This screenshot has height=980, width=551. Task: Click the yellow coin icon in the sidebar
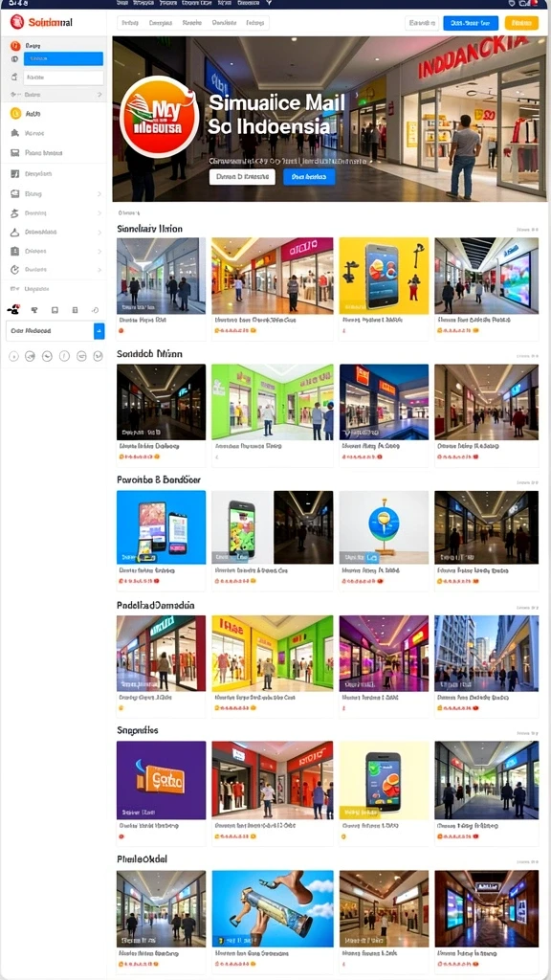[15, 114]
